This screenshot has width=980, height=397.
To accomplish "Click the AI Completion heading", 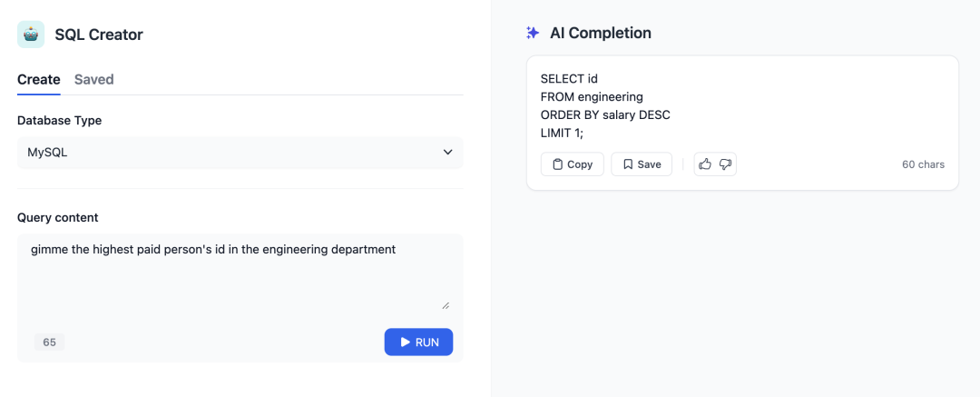I will [x=600, y=33].
